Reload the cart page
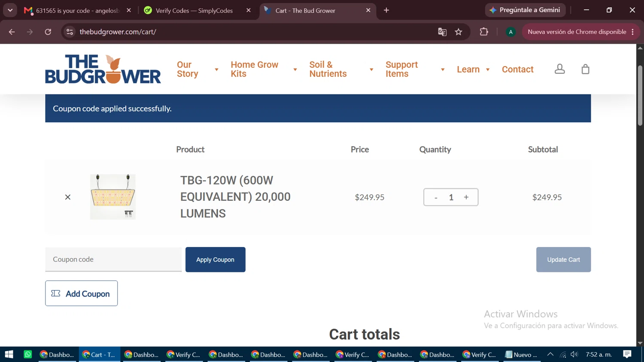The image size is (644, 362). click(48, 32)
